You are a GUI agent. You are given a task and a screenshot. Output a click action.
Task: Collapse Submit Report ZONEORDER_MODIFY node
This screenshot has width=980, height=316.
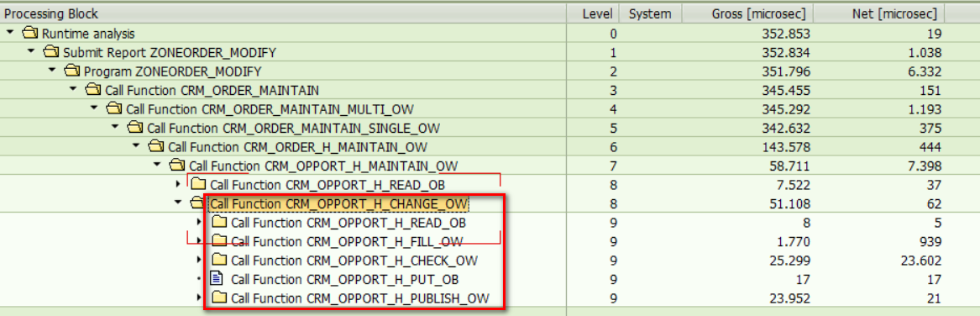pyautogui.click(x=31, y=51)
